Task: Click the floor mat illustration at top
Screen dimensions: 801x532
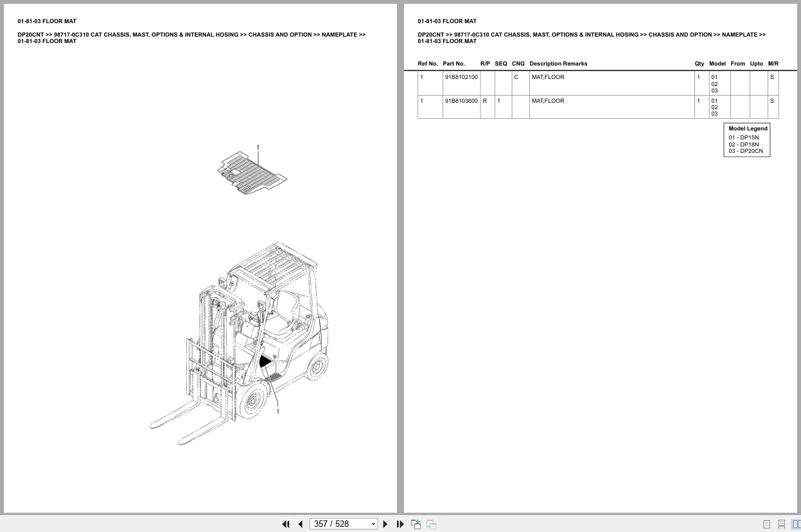Action: pos(251,172)
